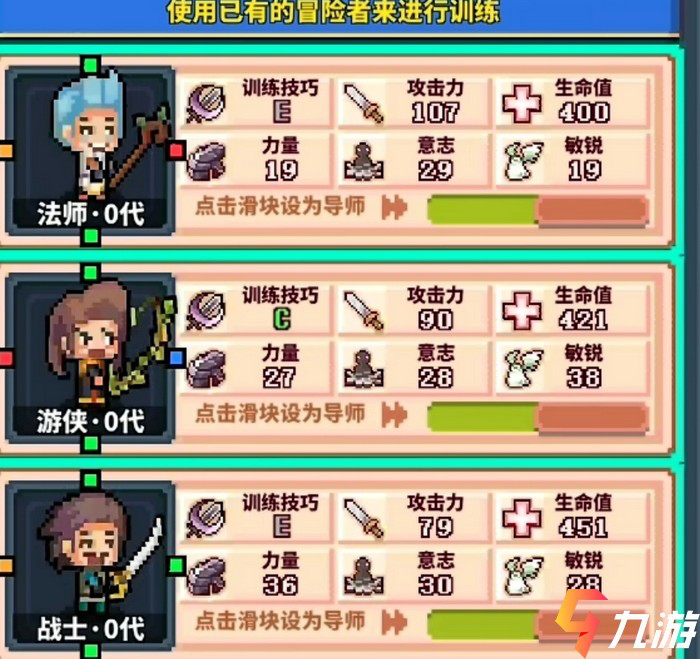Click the arrow beside the Ranger's mentor label

394,415
